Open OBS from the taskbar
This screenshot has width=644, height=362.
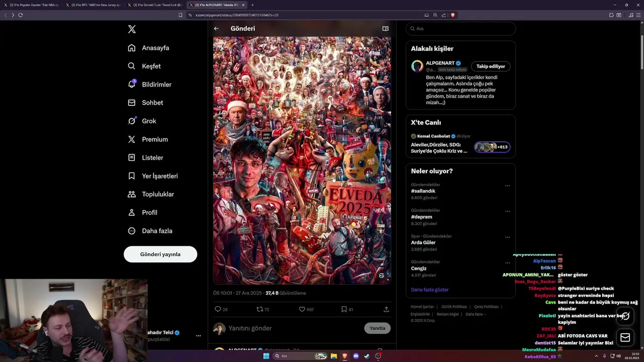[378, 356]
